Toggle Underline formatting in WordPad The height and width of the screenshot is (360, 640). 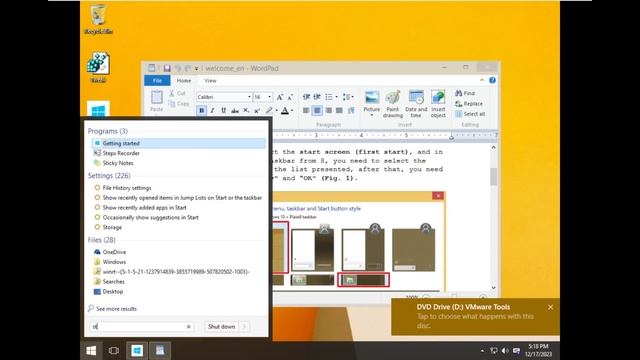[x=223, y=110]
